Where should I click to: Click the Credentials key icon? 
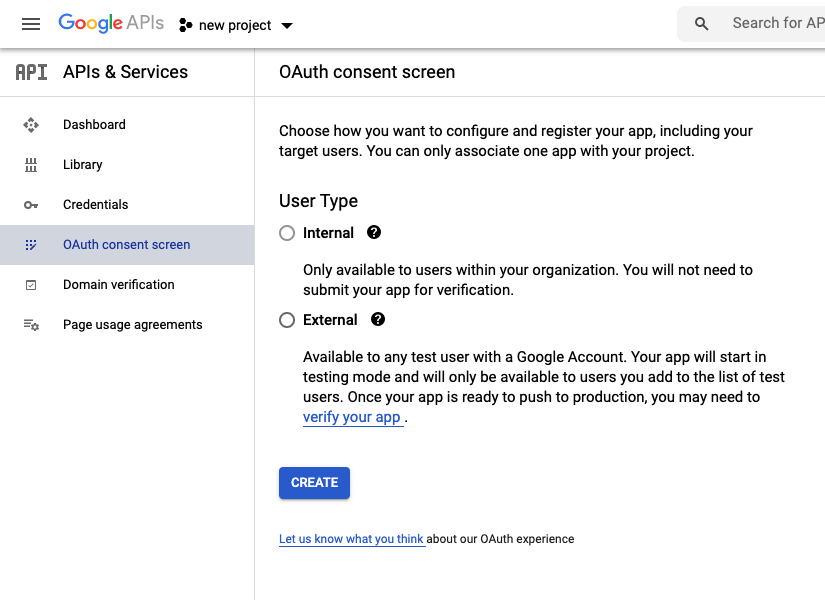(31, 205)
